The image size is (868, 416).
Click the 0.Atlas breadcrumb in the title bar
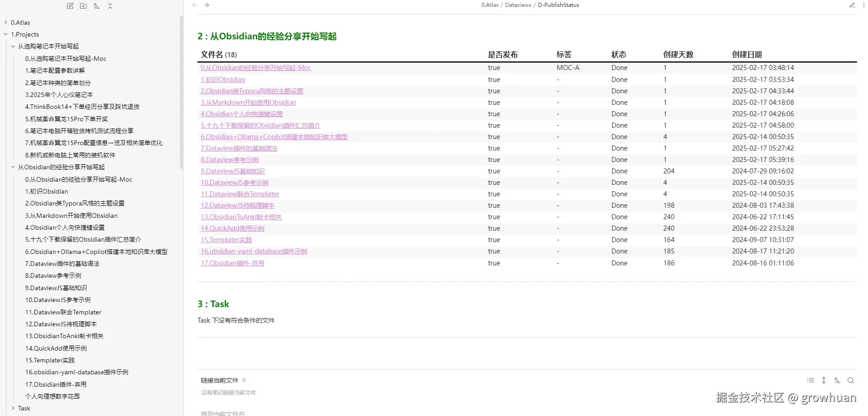[x=489, y=5]
